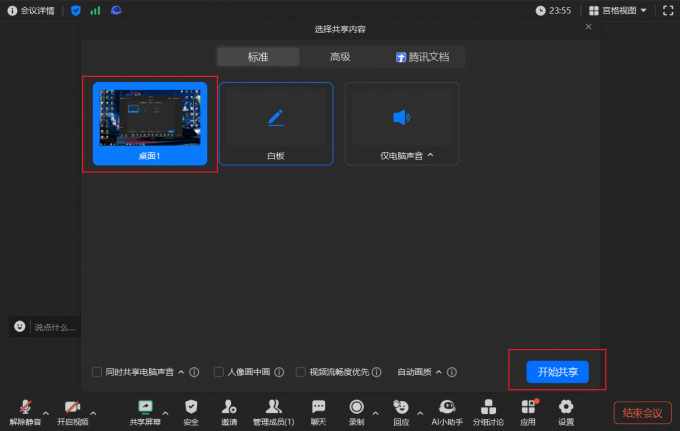
Task: Choose 仅电脑声音 audio-only sharing
Action: pos(402,124)
